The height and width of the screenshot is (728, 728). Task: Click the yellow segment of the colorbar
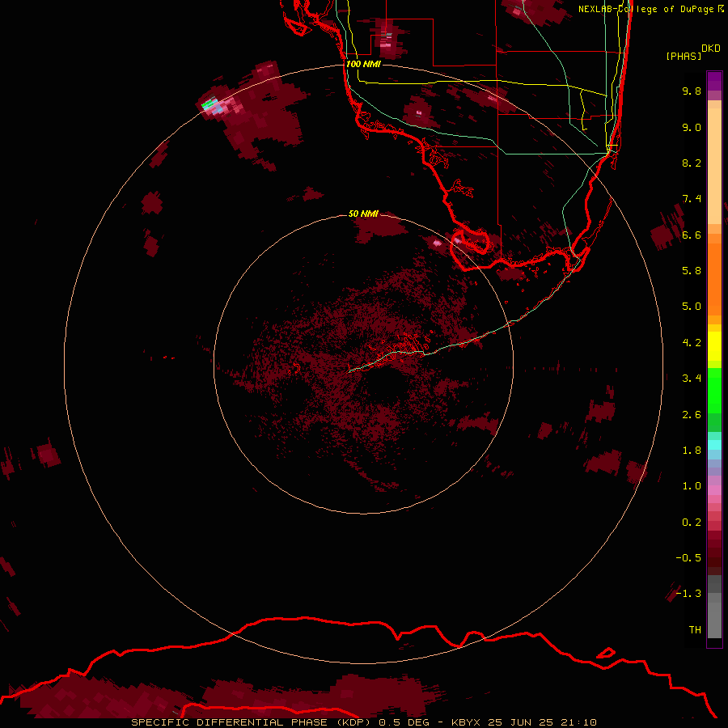(714, 346)
